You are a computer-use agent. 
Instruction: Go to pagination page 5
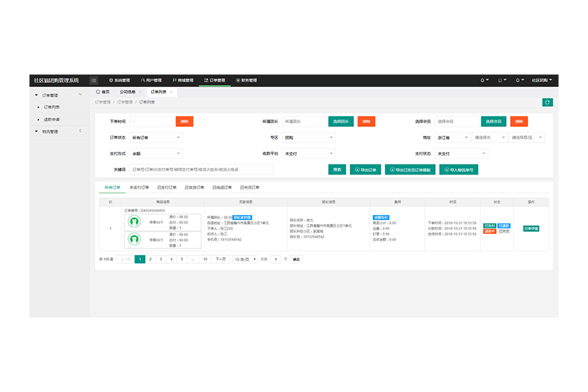[x=182, y=259]
